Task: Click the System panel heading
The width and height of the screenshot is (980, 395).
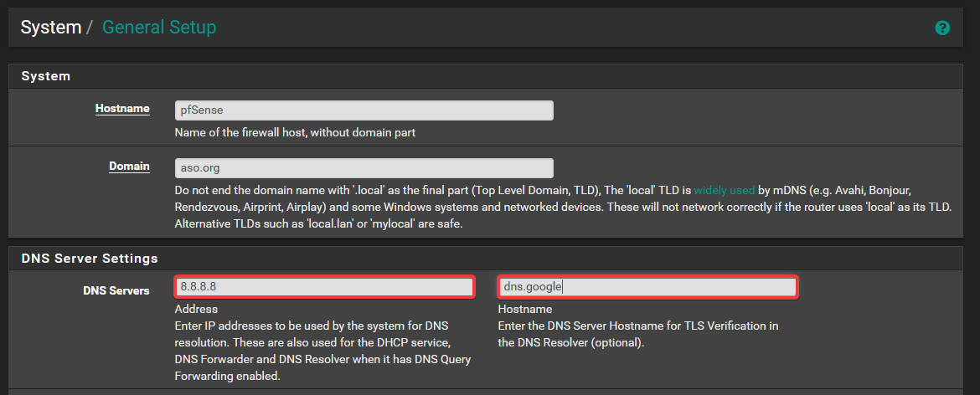Action: click(45, 76)
